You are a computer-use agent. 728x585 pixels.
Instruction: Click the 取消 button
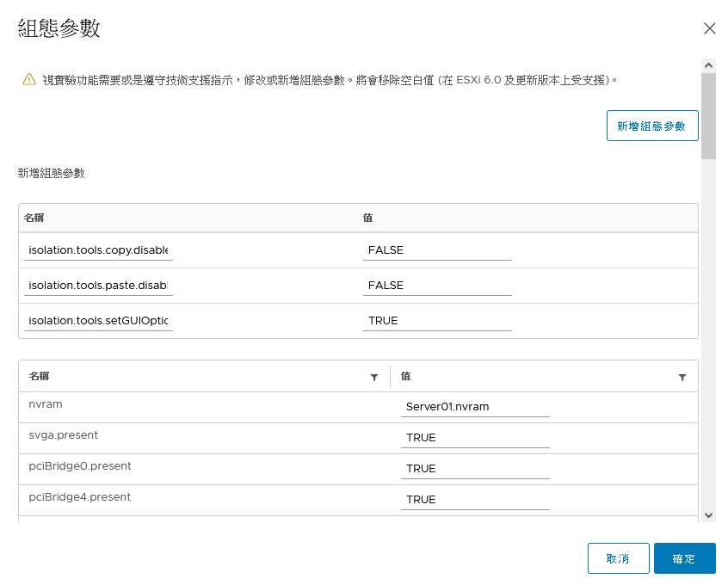[x=618, y=558]
